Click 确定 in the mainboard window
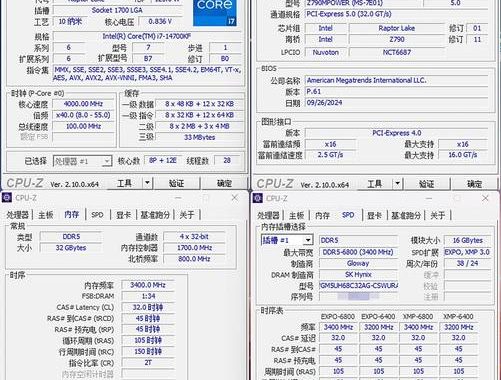Screen dimensions: 501x380 pyautogui.click(x=474, y=183)
